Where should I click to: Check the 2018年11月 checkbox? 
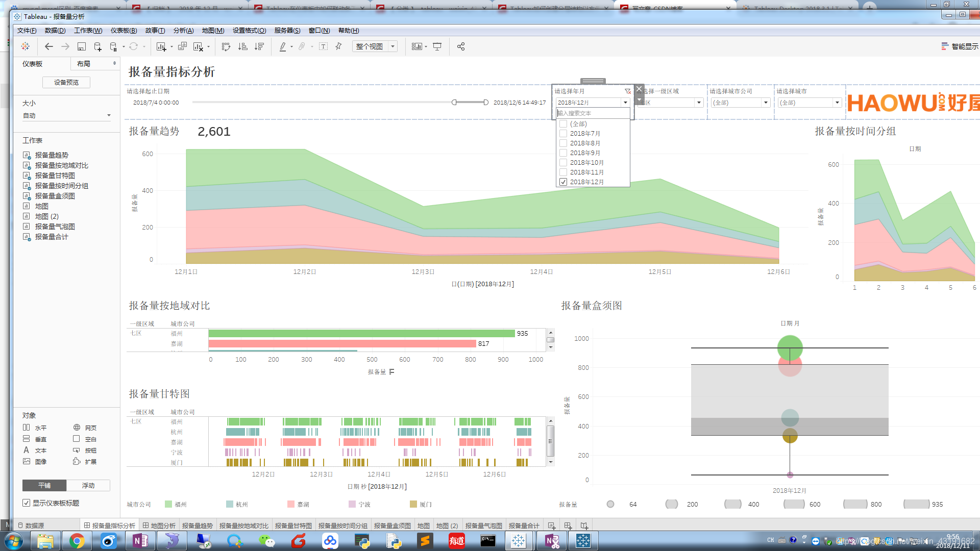[x=563, y=172]
